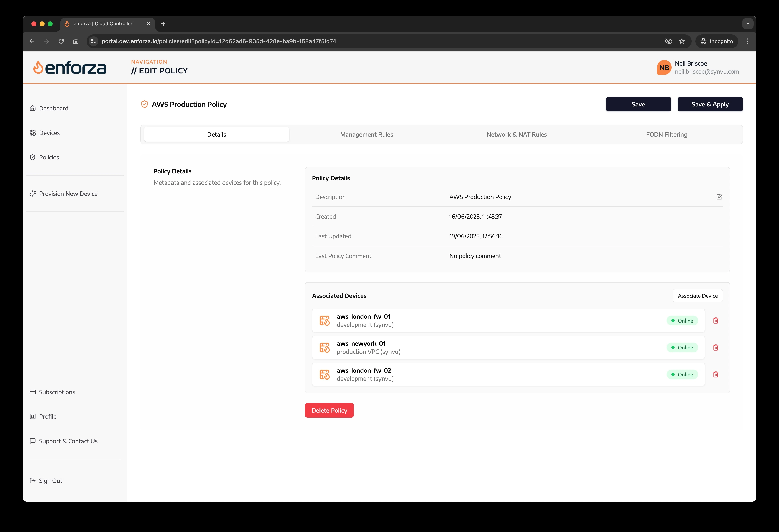Open Dashboard from the sidebar

click(x=53, y=108)
